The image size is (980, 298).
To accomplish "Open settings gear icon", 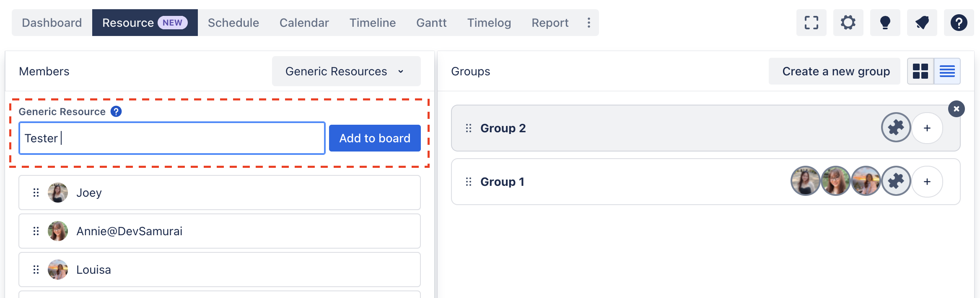I will tap(848, 23).
